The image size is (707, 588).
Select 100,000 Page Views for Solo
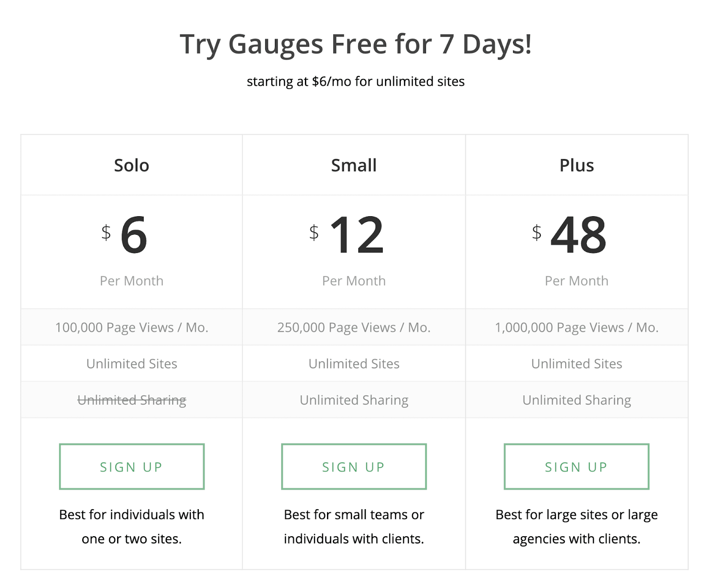pos(131,327)
